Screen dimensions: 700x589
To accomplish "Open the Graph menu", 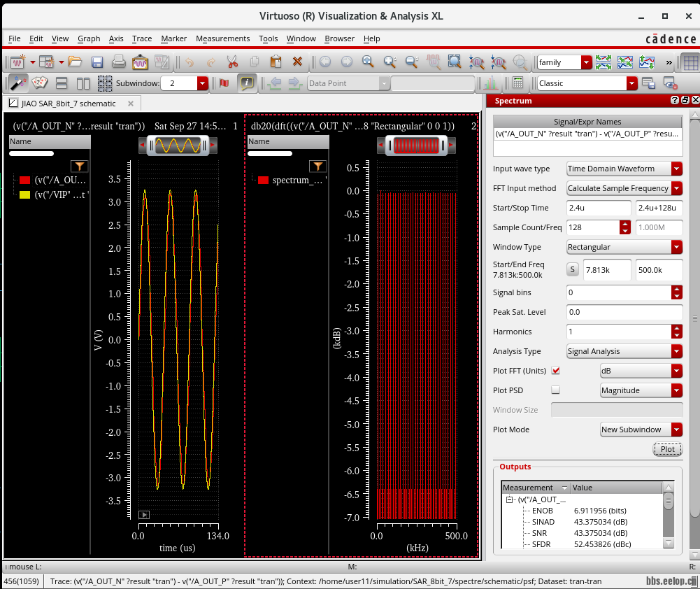I will [x=89, y=38].
